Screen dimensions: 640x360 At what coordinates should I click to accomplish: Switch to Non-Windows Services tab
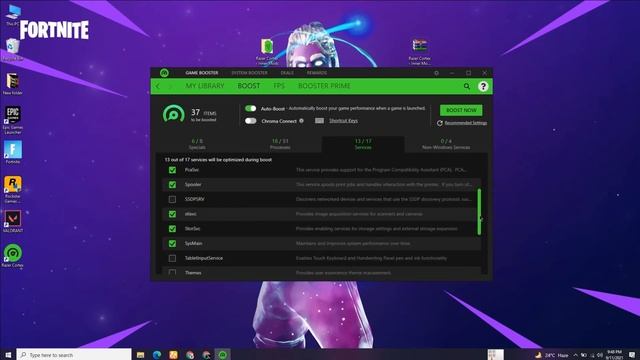(446, 144)
